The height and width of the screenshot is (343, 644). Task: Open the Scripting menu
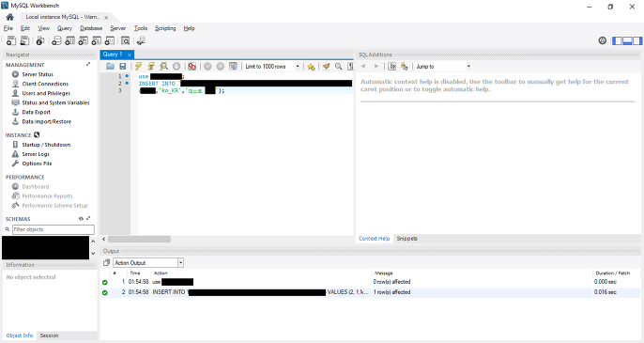(x=165, y=28)
